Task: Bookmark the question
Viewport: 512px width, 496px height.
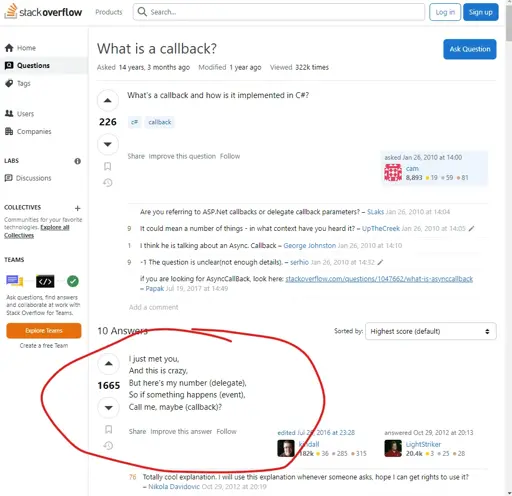Action: pyautogui.click(x=107, y=166)
